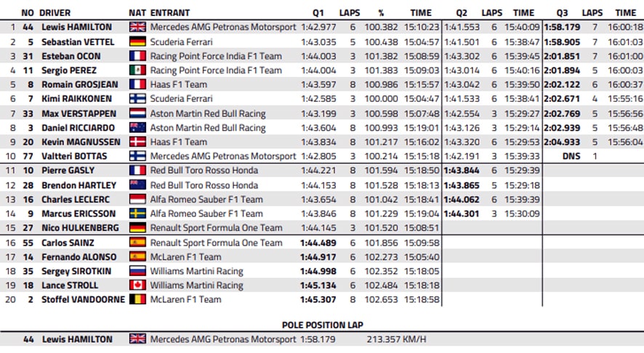
Task: Click the Dutch flag next to Max Verstappen
Action: (137, 113)
